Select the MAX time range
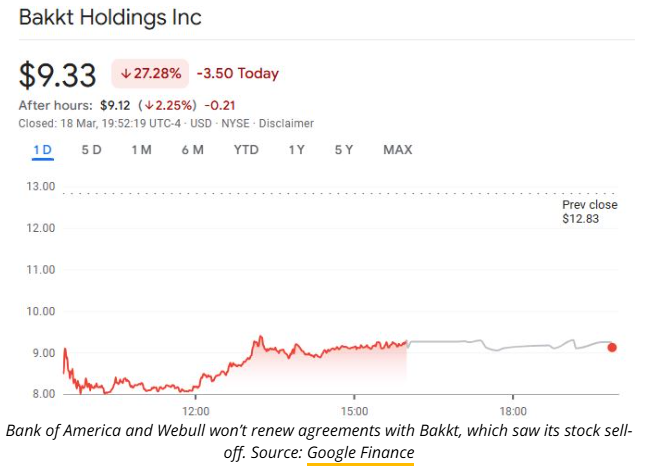The height and width of the screenshot is (466, 655). pos(397,150)
